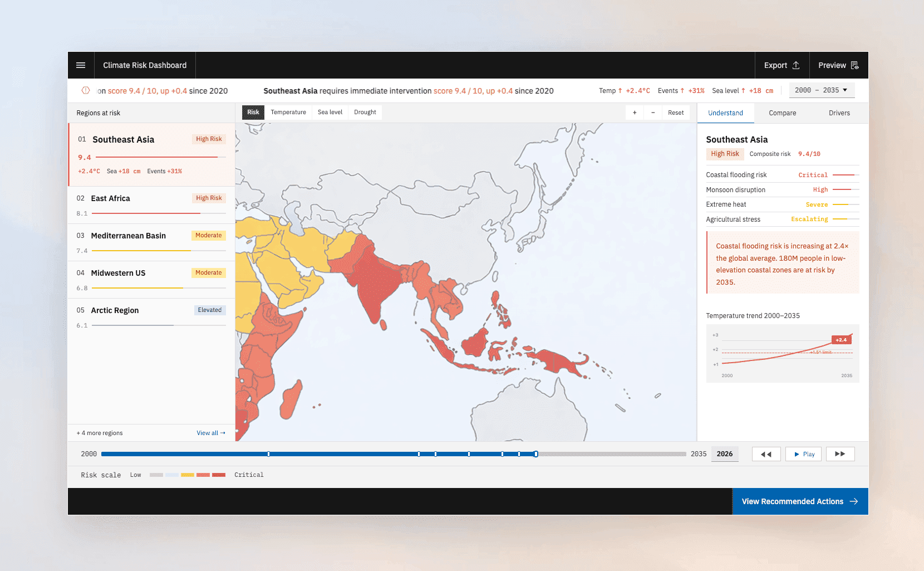Select Arctic Region row
Viewport: 924px width, 571px height.
click(151, 317)
